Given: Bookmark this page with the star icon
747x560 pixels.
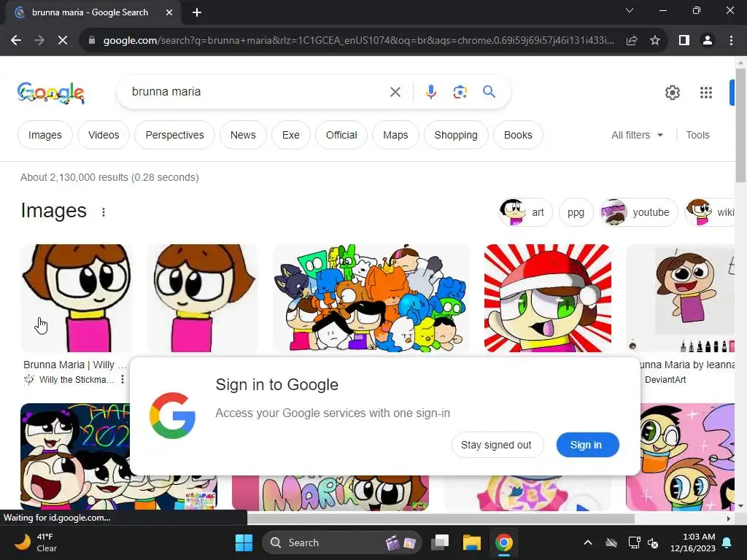Looking at the screenshot, I should (x=655, y=41).
